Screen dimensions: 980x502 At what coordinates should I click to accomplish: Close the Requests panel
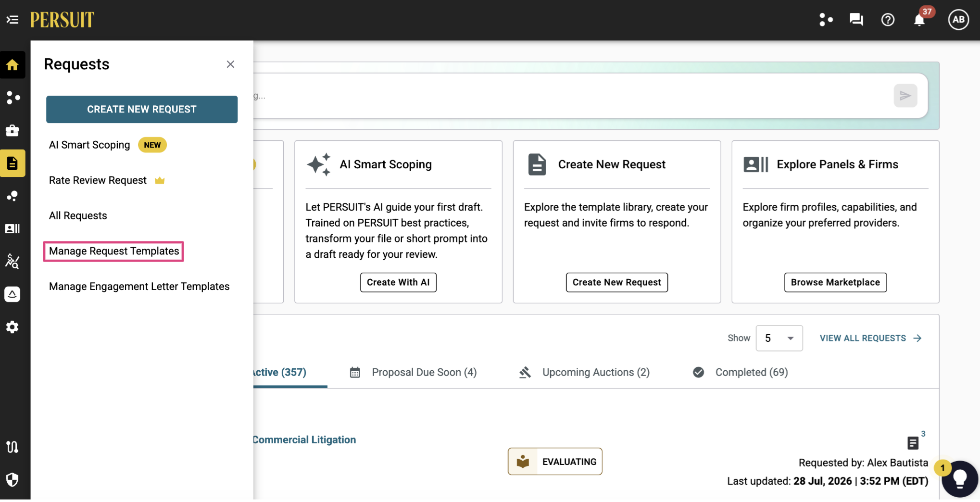point(230,64)
